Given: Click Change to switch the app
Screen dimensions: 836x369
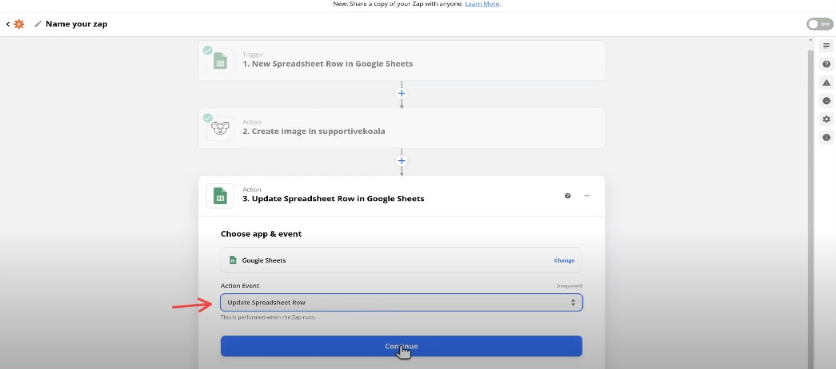Looking at the screenshot, I should (x=564, y=261).
